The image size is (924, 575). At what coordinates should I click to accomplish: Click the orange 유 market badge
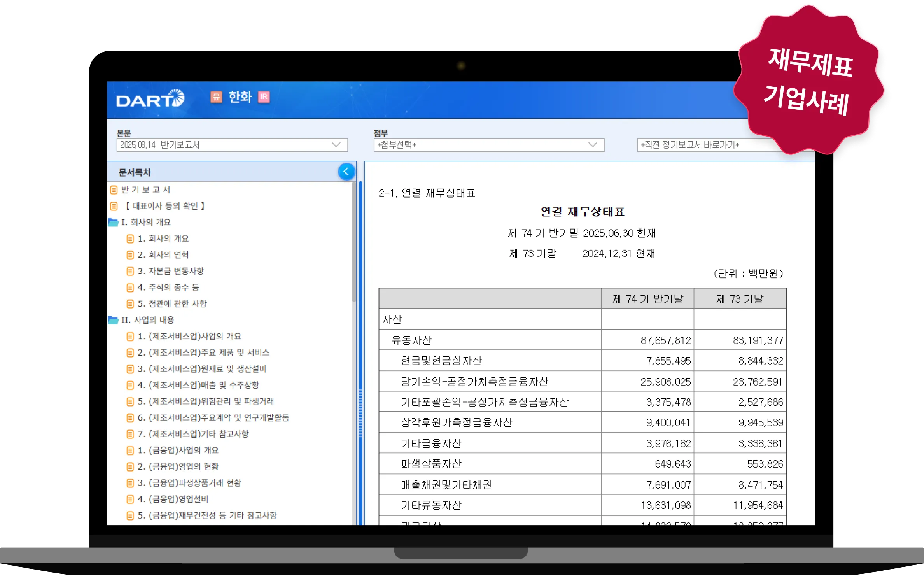coord(216,97)
